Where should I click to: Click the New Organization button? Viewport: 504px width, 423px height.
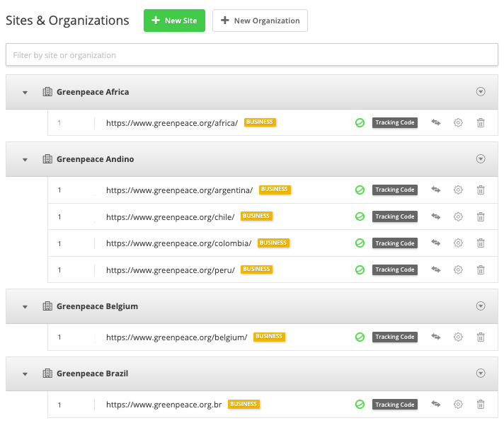coord(260,21)
